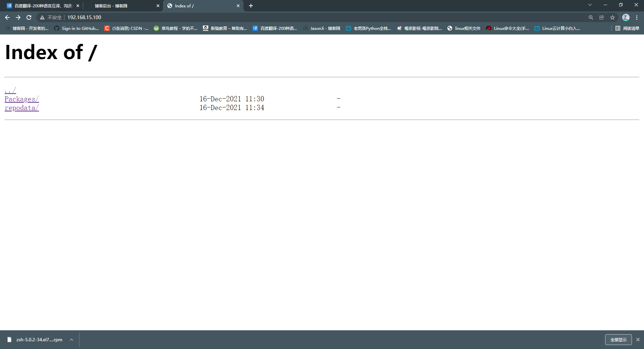Open the Chrome profile avatar
Viewport: 644px width, 349px height.
pos(626,17)
